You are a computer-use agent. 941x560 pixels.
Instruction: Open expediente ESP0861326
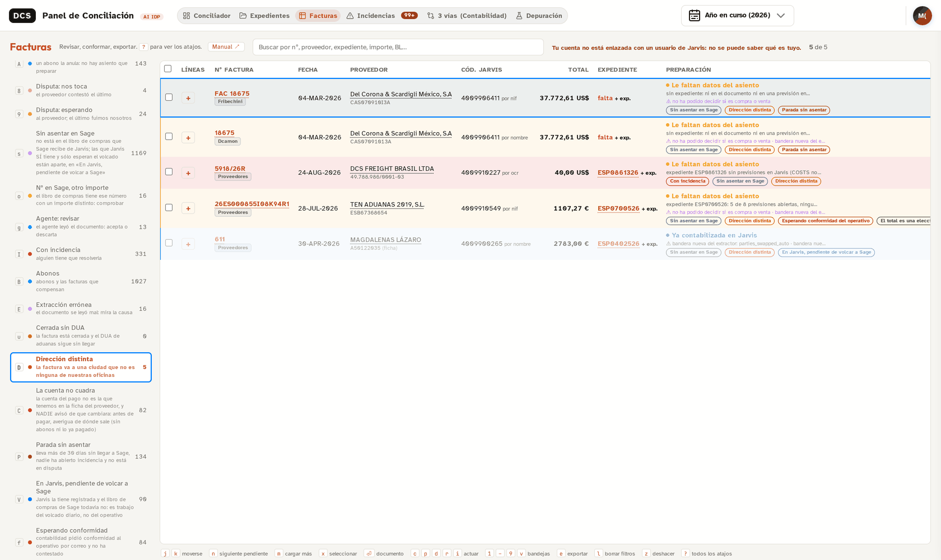pyautogui.click(x=618, y=172)
